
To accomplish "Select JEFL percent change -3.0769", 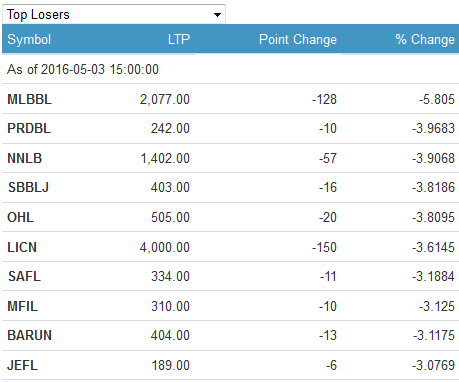I will click(433, 365).
